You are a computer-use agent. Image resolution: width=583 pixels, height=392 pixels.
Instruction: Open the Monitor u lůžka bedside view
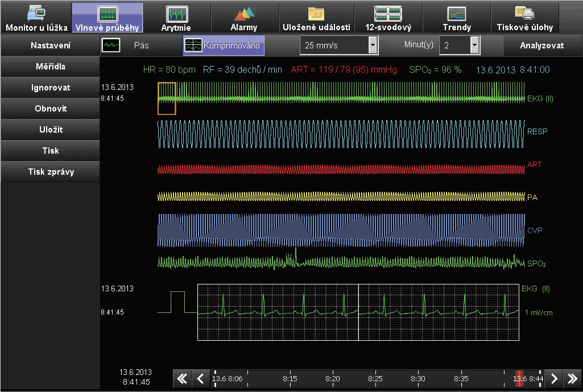click(x=36, y=18)
